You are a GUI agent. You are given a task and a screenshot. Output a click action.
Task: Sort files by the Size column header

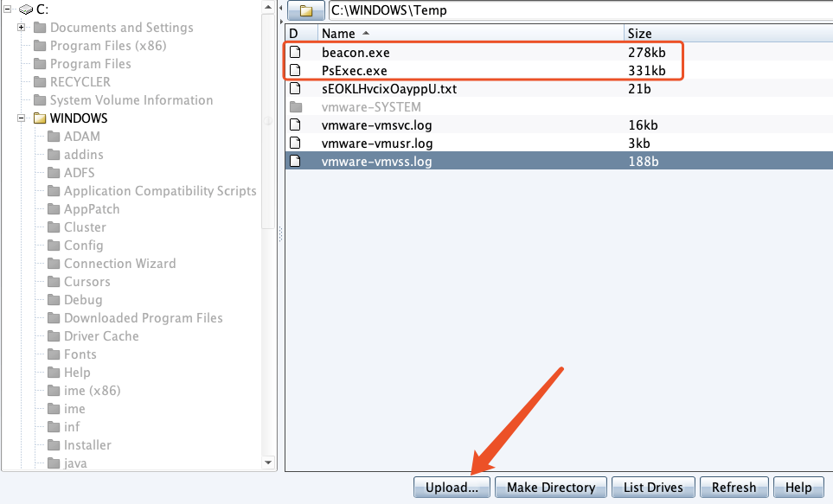click(728, 34)
